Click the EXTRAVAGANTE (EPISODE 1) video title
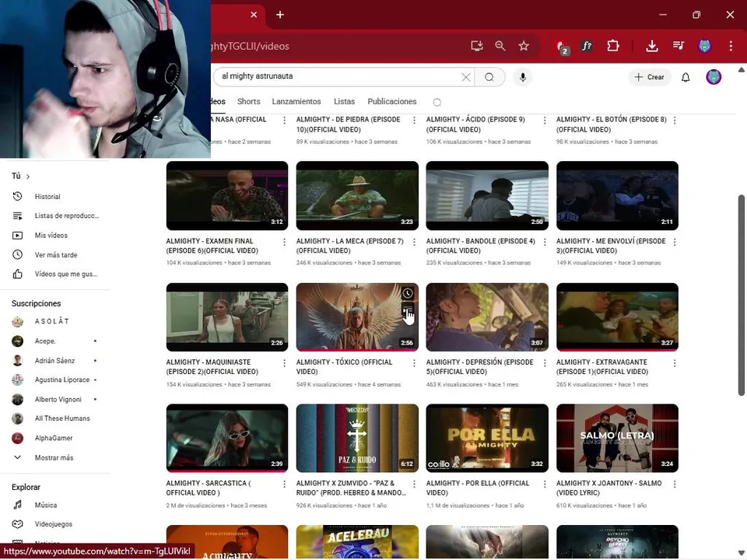 click(602, 366)
